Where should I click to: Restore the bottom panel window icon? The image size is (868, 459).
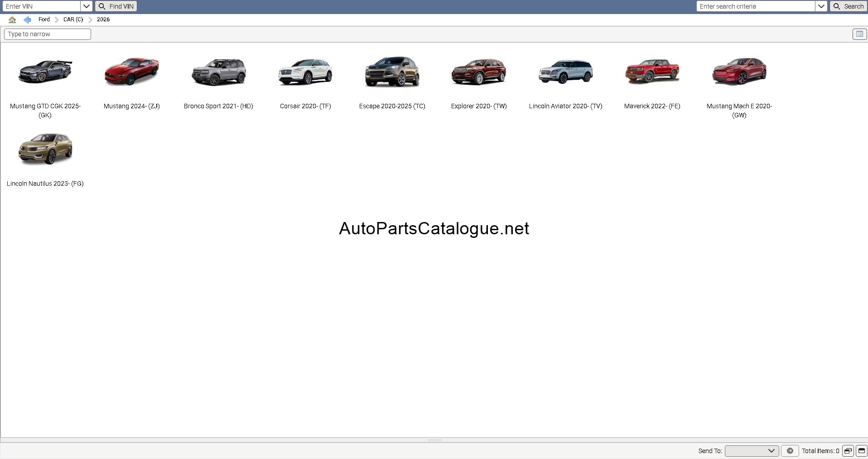pyautogui.click(x=848, y=451)
